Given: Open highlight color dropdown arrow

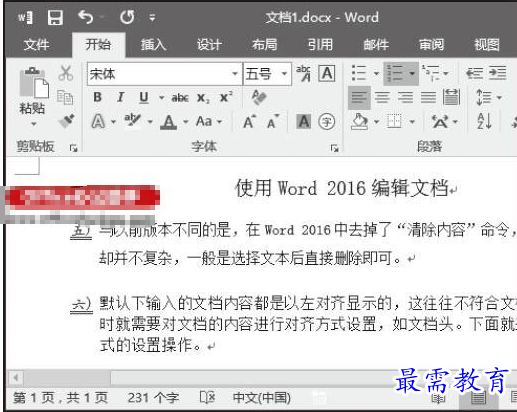Looking at the screenshot, I should [x=150, y=122].
